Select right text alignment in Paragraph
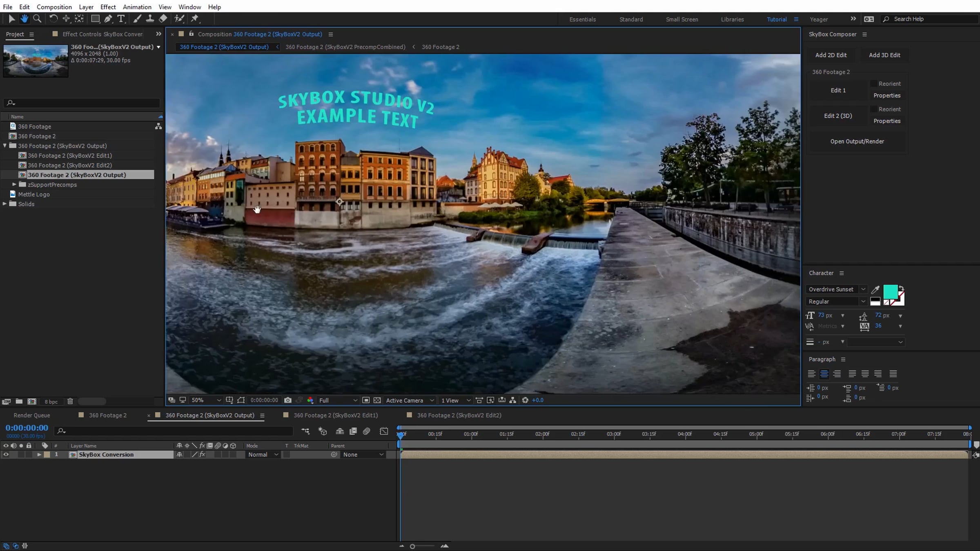This screenshot has height=551, width=980. tap(837, 374)
